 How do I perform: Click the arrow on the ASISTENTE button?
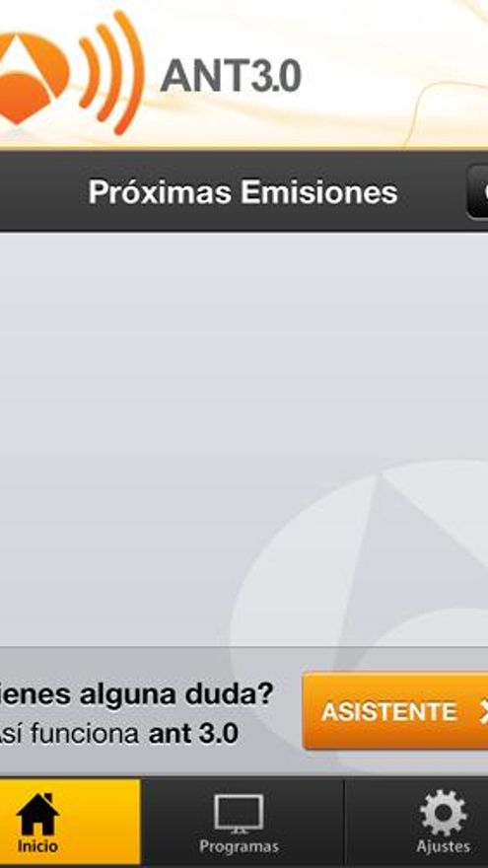point(483,712)
